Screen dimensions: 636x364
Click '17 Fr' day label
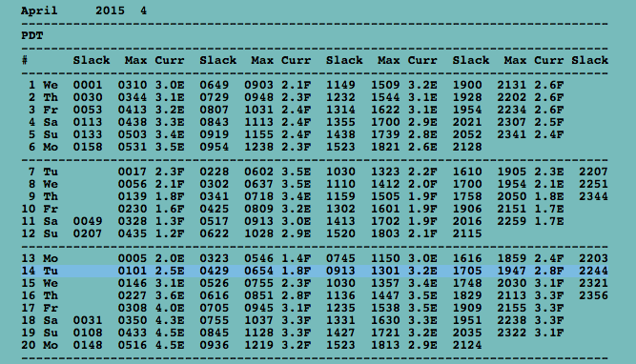[x=39, y=308]
